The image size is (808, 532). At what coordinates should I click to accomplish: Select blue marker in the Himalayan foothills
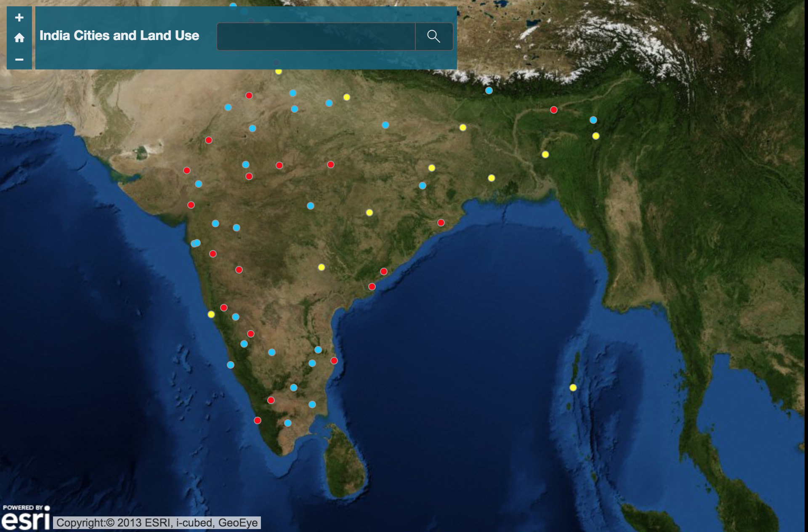point(489,90)
